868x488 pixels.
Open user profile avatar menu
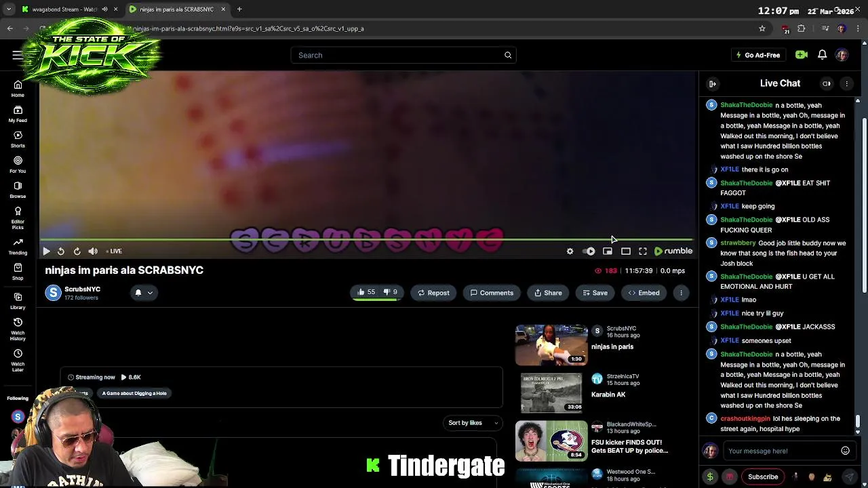tap(842, 55)
